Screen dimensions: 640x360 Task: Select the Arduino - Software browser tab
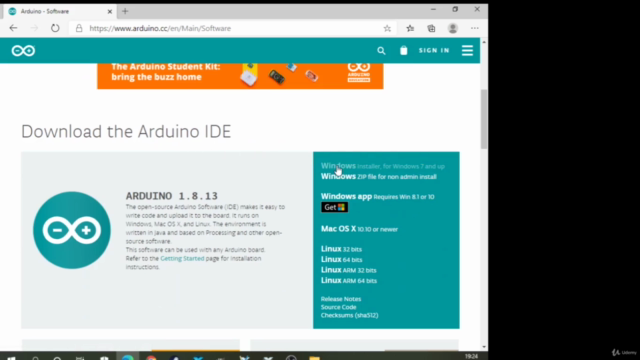click(60, 11)
